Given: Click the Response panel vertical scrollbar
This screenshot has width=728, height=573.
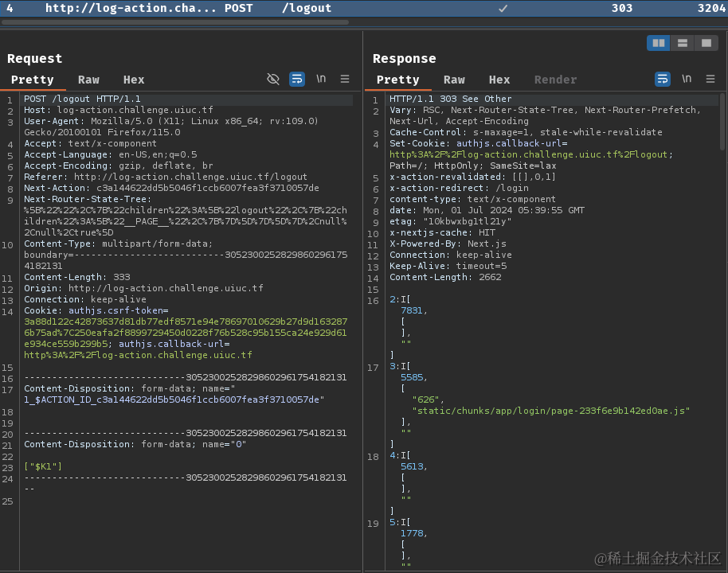Looking at the screenshot, I should point(722,122).
